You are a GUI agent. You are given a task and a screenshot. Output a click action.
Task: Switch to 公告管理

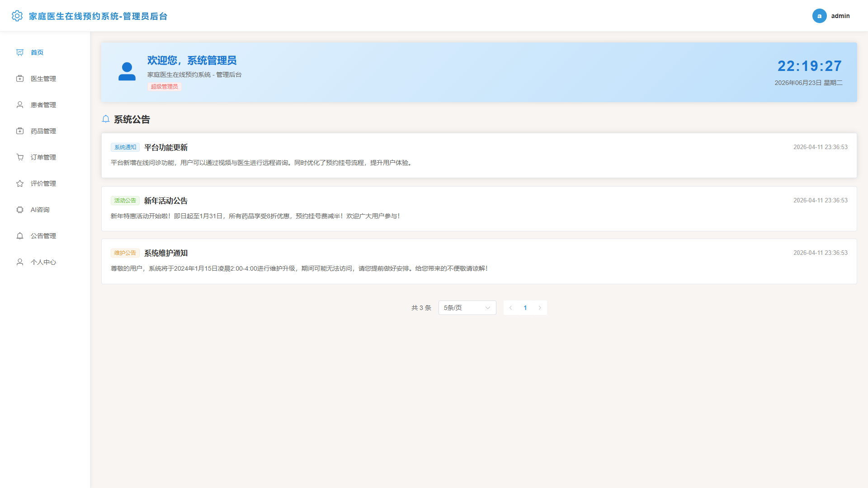(x=45, y=236)
